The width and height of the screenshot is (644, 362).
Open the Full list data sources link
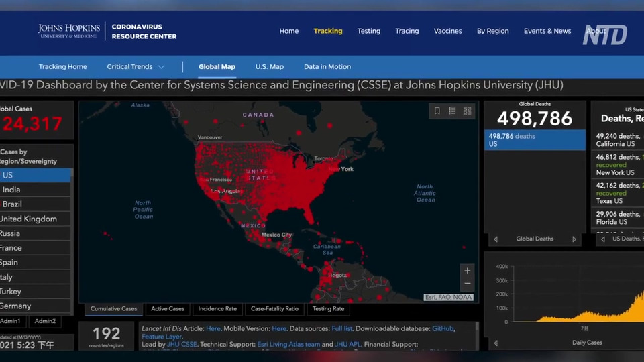point(341,328)
